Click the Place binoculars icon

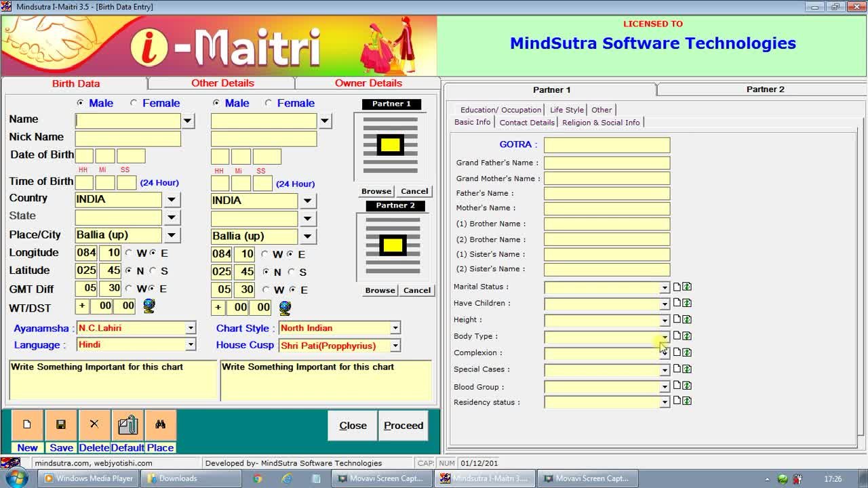pyautogui.click(x=161, y=425)
